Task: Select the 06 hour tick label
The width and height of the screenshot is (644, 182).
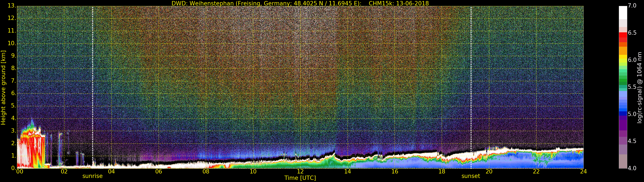Action: [158, 172]
